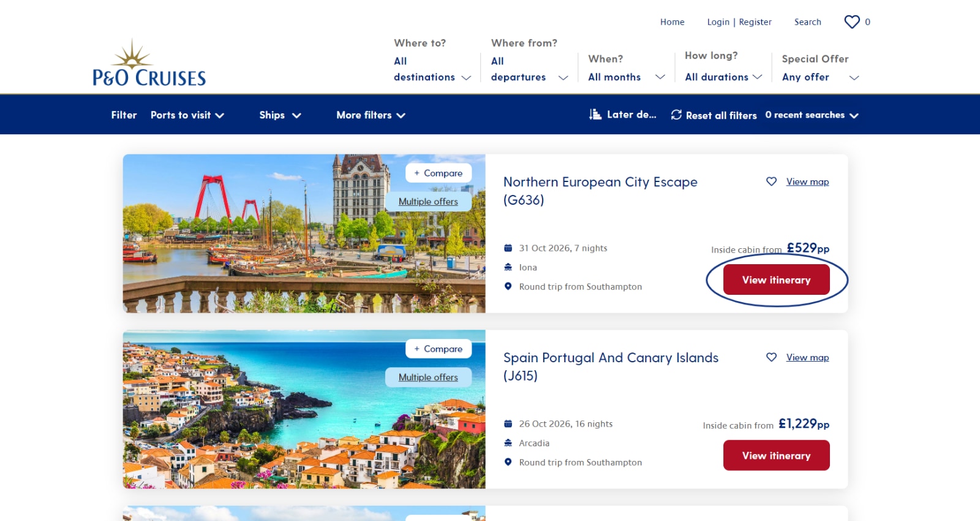Open the Where from departures dropdown
The height and width of the screenshot is (521, 980).
530,69
